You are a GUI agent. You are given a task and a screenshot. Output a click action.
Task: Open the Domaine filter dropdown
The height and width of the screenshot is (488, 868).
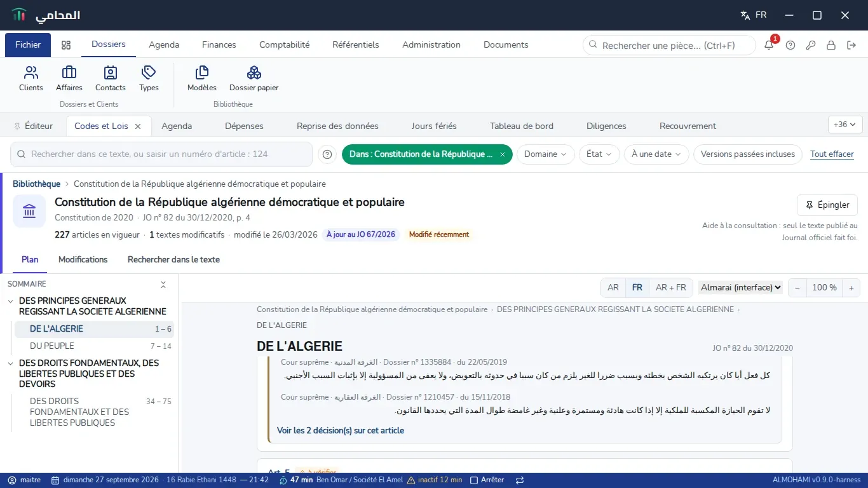[x=546, y=154]
